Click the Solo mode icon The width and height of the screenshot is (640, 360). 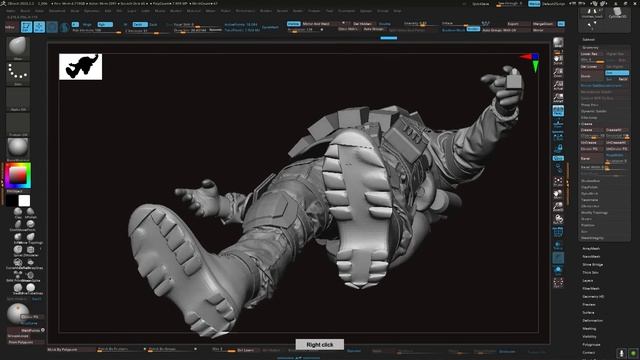pos(558,270)
